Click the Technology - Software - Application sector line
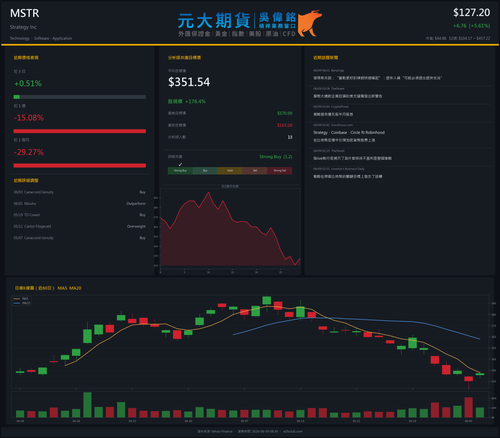This screenshot has height=438, width=500. [x=41, y=38]
